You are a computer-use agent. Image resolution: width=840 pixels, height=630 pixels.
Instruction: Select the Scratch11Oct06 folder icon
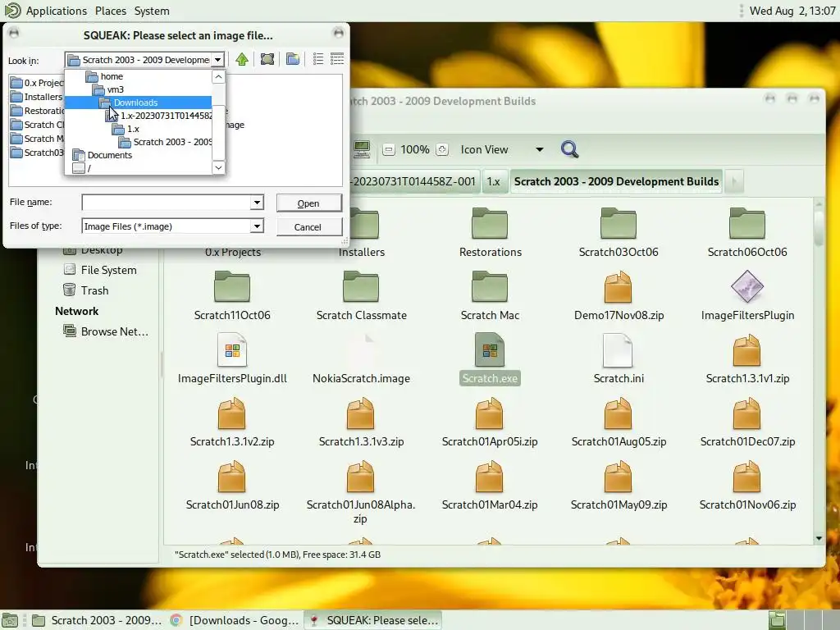pyautogui.click(x=232, y=286)
